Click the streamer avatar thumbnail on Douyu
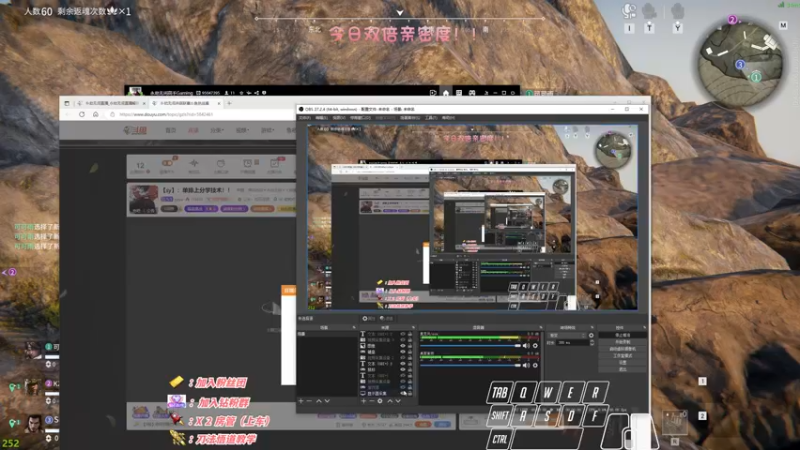The height and width of the screenshot is (450, 800). 144,199
